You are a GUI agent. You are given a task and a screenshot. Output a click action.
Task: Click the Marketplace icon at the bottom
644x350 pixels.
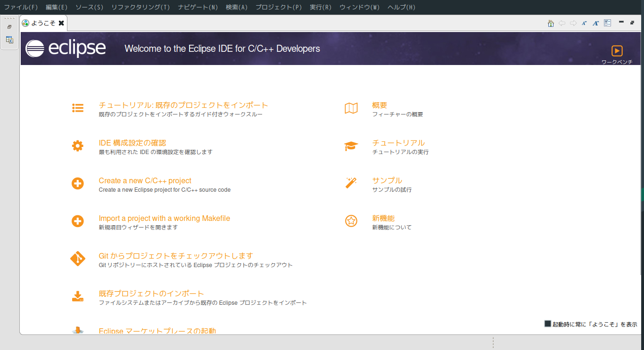(x=78, y=331)
